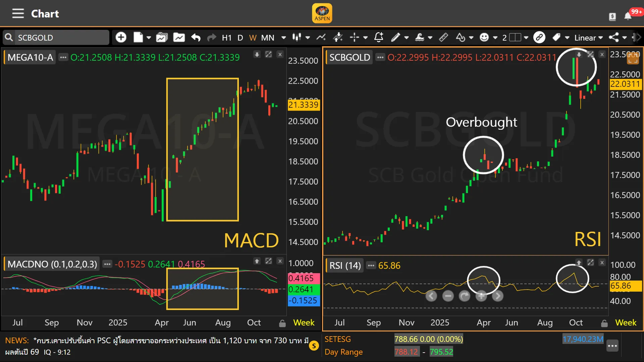Image resolution: width=644 pixels, height=362 pixels.
Task: Switch to the D daily timeframe
Action: (x=240, y=38)
